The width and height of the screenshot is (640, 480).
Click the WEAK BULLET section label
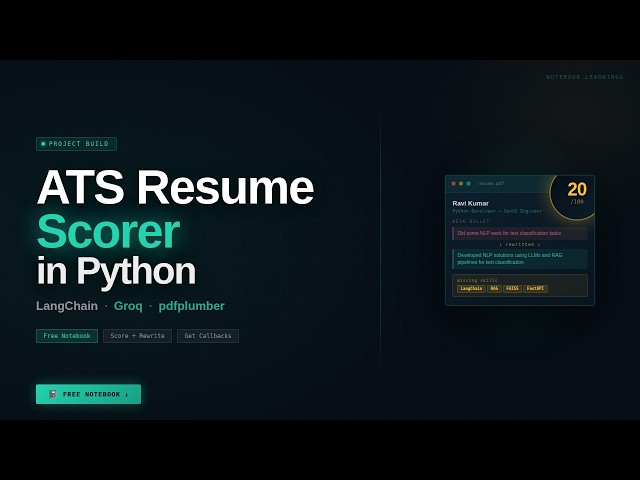[x=471, y=221]
